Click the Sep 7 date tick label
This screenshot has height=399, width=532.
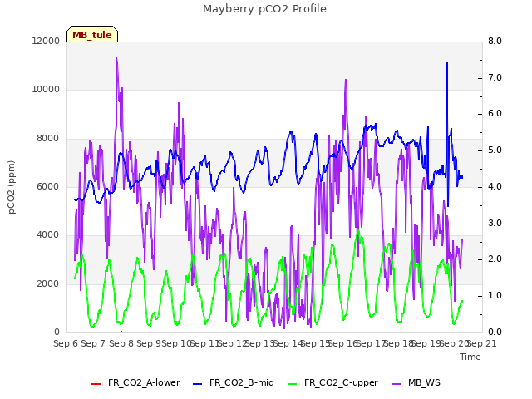[x=93, y=343]
